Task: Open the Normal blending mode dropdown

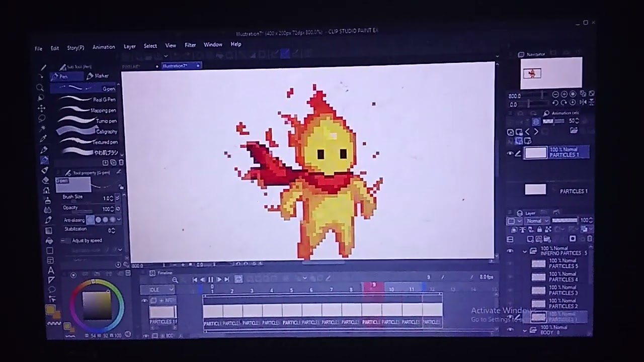Action: pos(536,221)
